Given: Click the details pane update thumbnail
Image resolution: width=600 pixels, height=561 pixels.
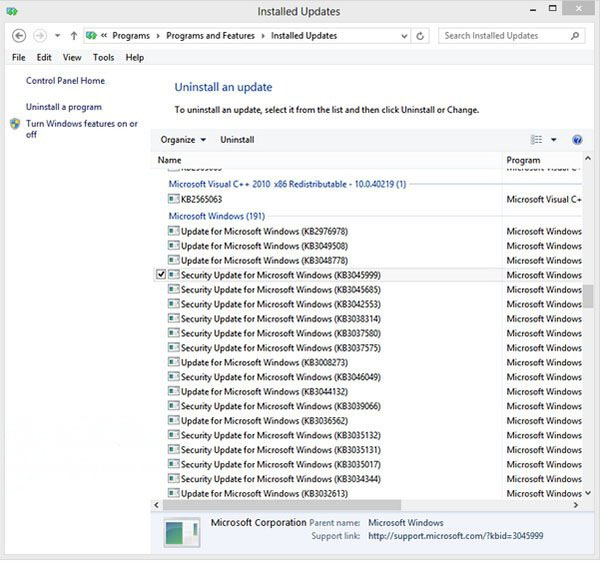Looking at the screenshot, I should 182,532.
